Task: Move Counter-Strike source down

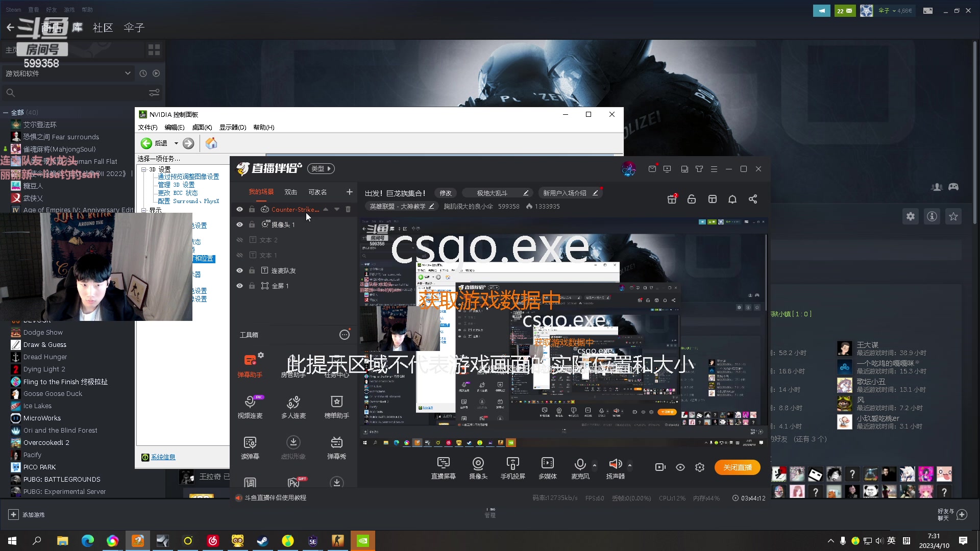Action: point(337,209)
